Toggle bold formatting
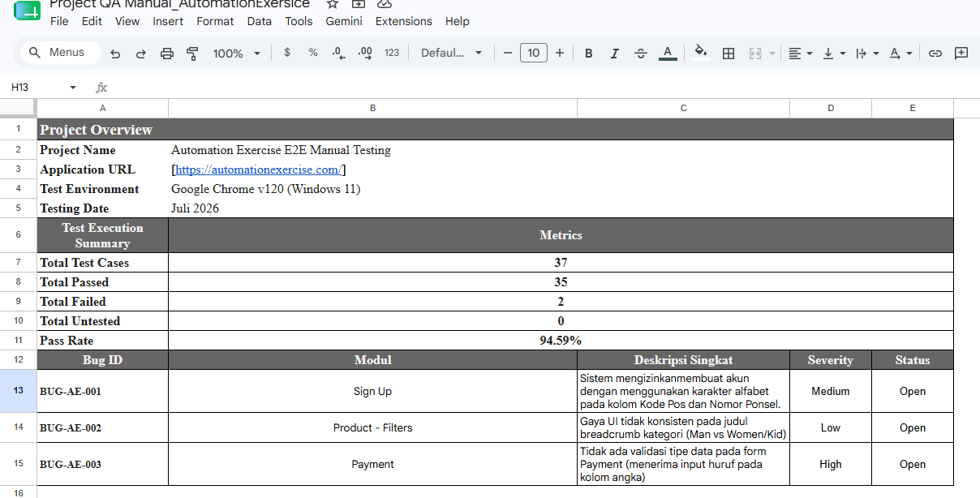This screenshot has width=980, height=498. pos(589,54)
